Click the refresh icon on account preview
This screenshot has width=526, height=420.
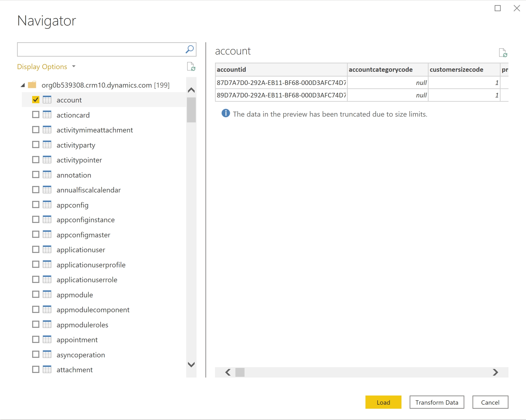(x=504, y=52)
